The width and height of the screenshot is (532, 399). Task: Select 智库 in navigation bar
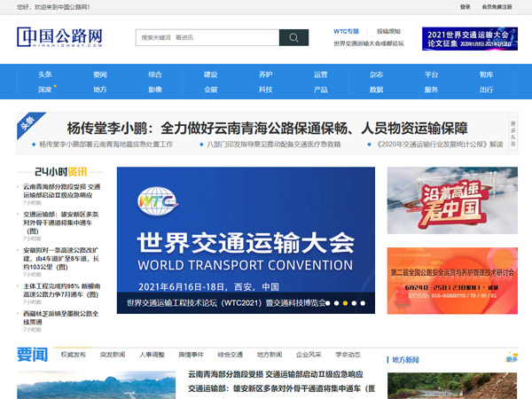pos(486,74)
